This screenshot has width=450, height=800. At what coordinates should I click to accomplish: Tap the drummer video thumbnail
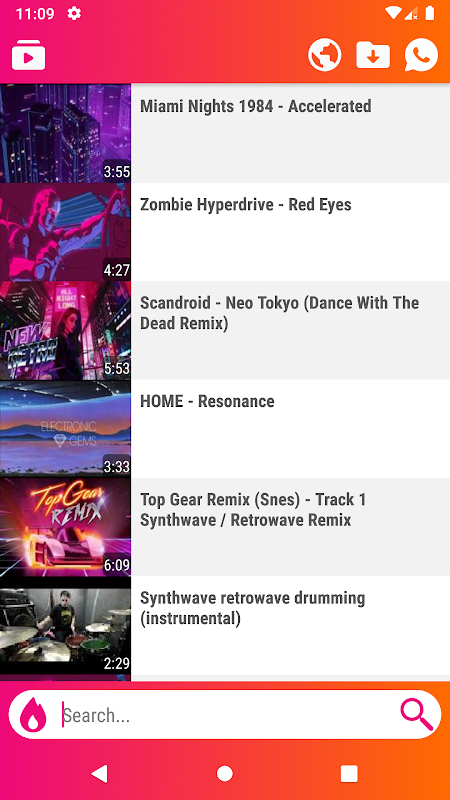pyautogui.click(x=65, y=626)
